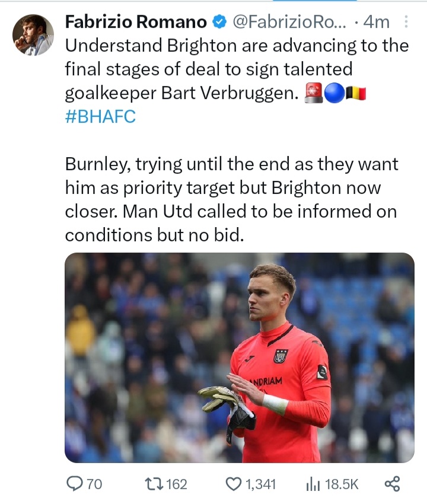Click the Belgium flag emoji
The height and width of the screenshot is (504, 427).
pos(356,93)
